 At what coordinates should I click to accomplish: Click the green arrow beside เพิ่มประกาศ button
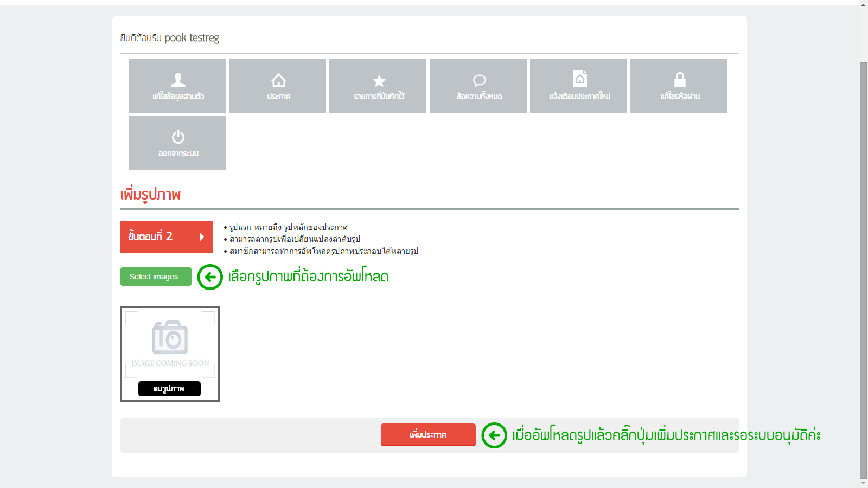click(x=494, y=435)
